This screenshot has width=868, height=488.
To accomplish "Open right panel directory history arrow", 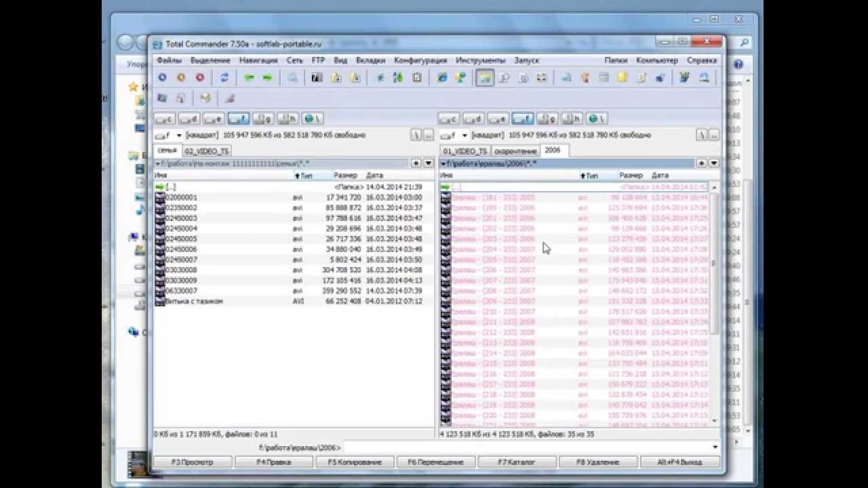I will (x=713, y=163).
